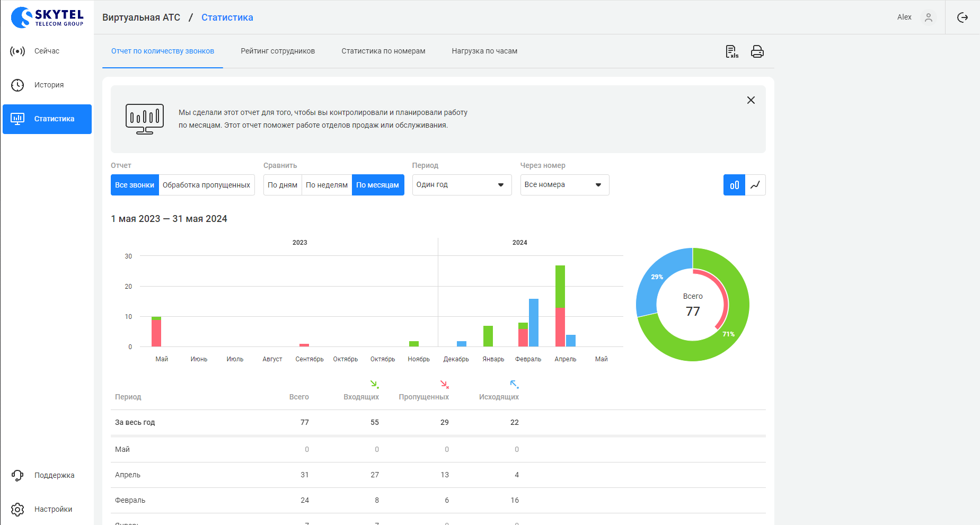The height and width of the screenshot is (525, 980).
Task: Switch to bar chart view
Action: [x=734, y=185]
